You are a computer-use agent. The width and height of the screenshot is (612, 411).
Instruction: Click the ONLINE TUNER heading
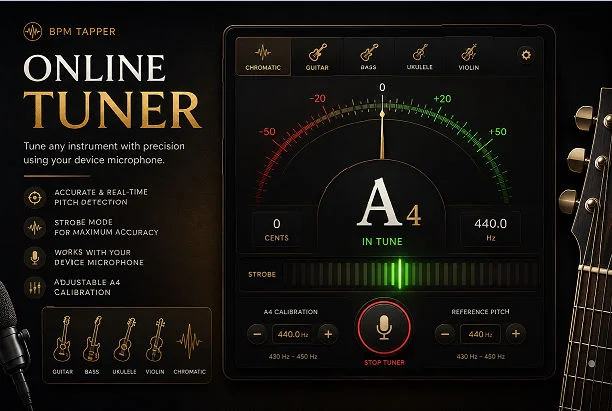coord(112,91)
